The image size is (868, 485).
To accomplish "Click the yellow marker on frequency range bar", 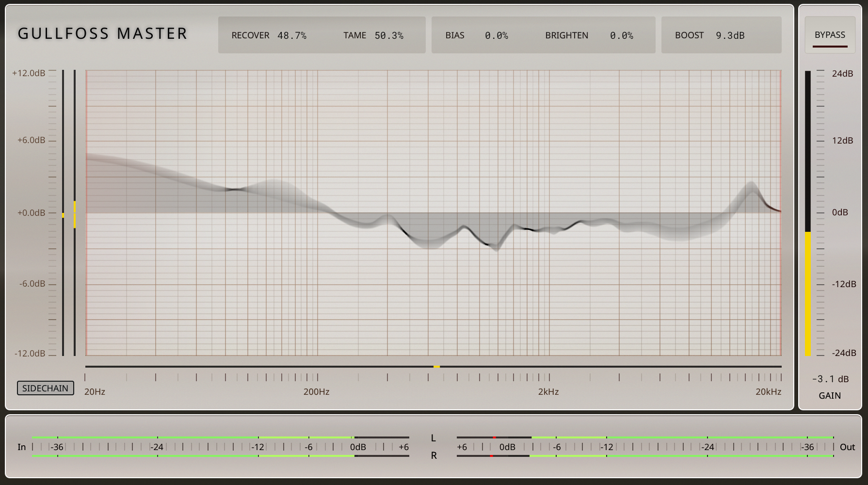I will (436, 367).
